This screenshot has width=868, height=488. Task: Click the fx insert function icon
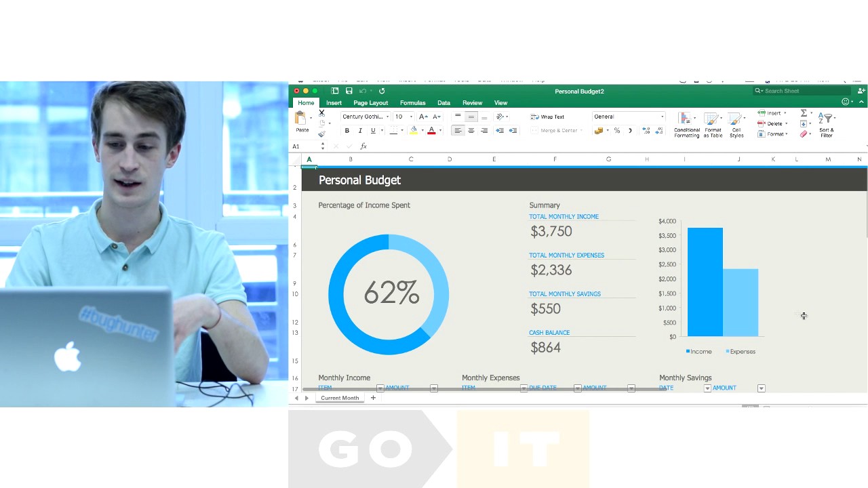(x=363, y=146)
